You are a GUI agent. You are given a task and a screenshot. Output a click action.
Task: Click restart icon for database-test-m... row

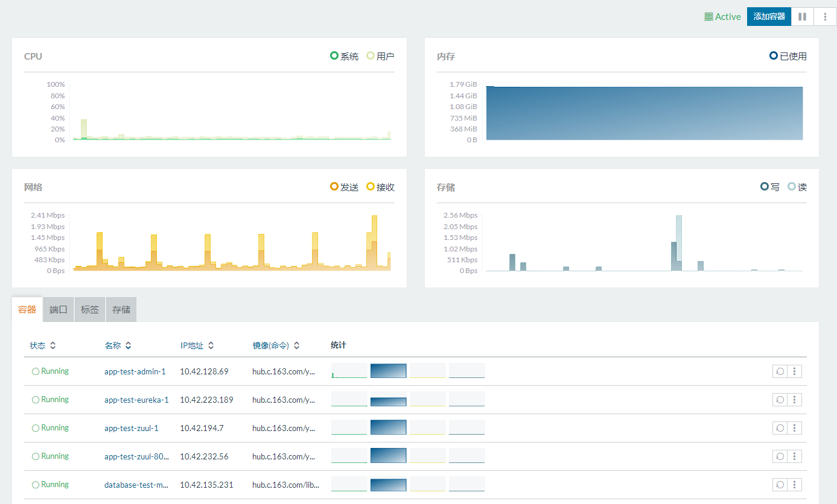[x=780, y=485]
